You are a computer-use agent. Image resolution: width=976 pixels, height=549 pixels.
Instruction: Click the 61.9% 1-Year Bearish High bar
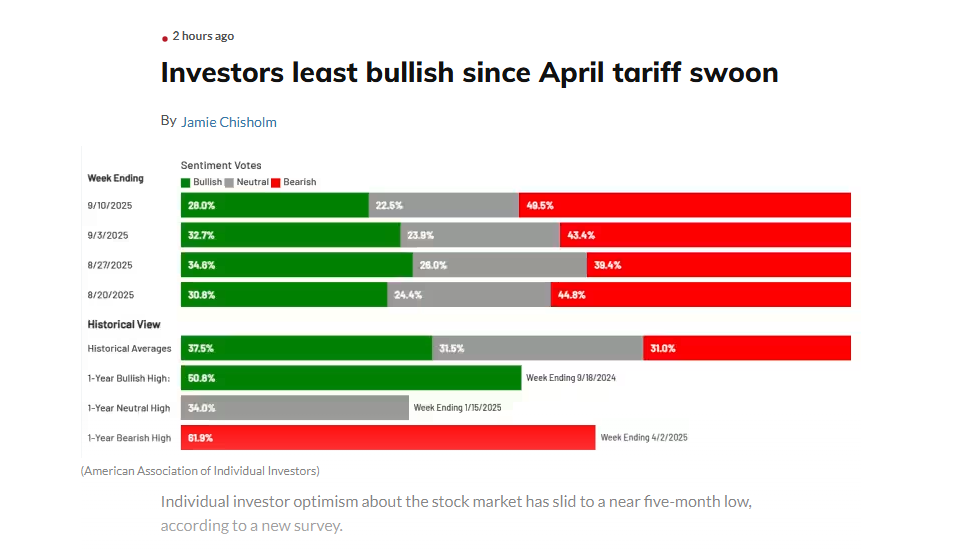(387, 437)
